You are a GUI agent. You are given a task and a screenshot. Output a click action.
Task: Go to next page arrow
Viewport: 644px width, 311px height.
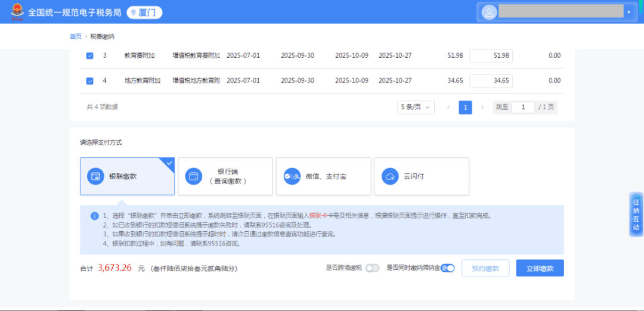click(x=482, y=107)
